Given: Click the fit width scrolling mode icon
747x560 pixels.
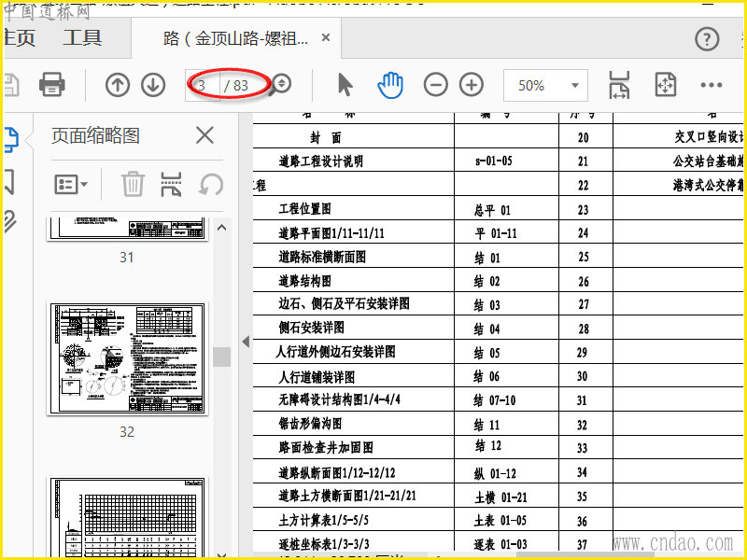Looking at the screenshot, I should click(619, 85).
